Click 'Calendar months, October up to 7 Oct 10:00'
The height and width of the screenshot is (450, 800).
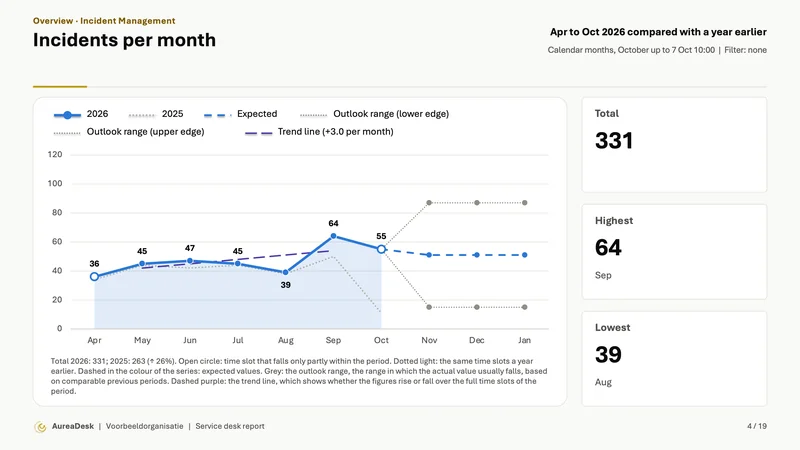tap(631, 50)
